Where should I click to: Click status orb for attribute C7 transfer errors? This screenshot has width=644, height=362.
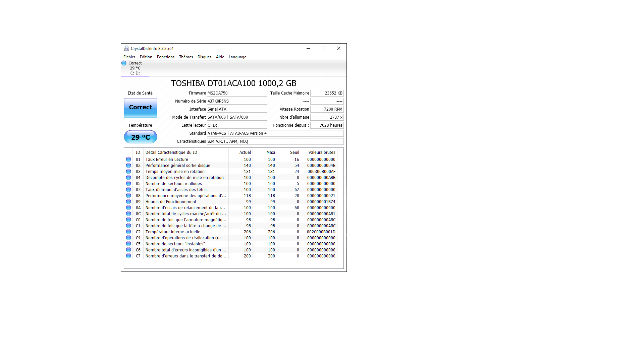tap(128, 256)
